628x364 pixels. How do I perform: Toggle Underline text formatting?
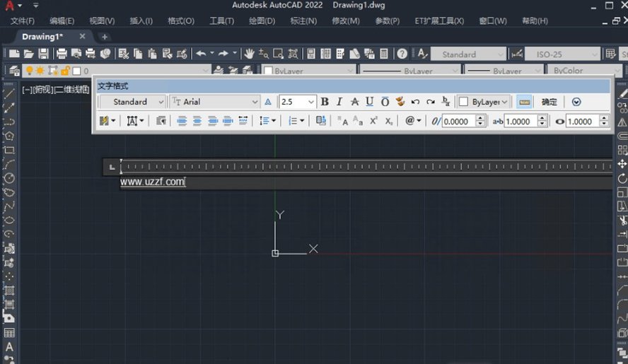click(369, 102)
